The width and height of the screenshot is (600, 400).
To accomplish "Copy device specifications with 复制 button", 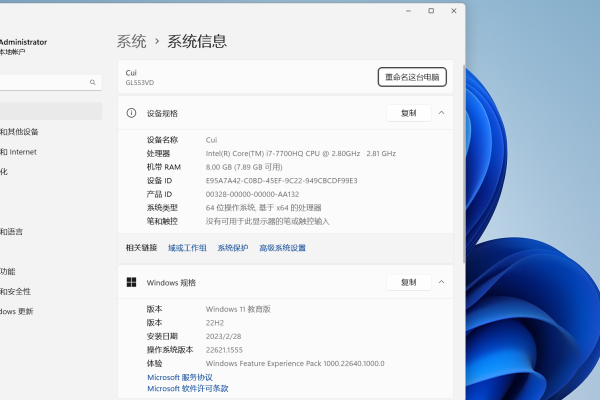I will click(x=409, y=113).
